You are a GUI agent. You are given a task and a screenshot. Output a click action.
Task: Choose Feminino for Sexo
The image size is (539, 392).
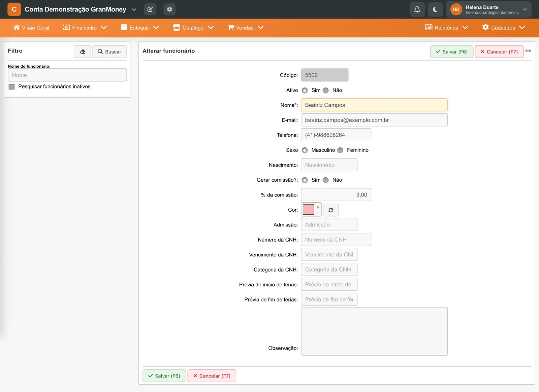point(340,150)
